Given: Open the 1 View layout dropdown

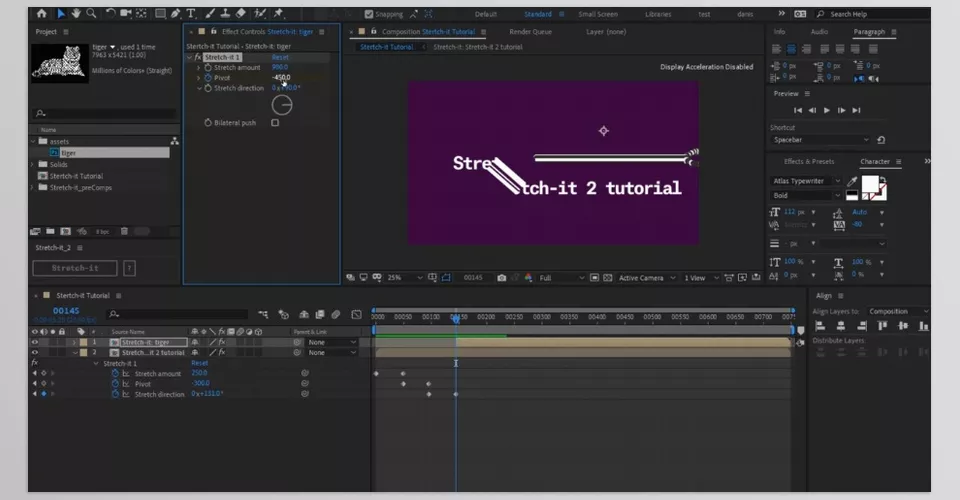Looking at the screenshot, I should tap(701, 278).
